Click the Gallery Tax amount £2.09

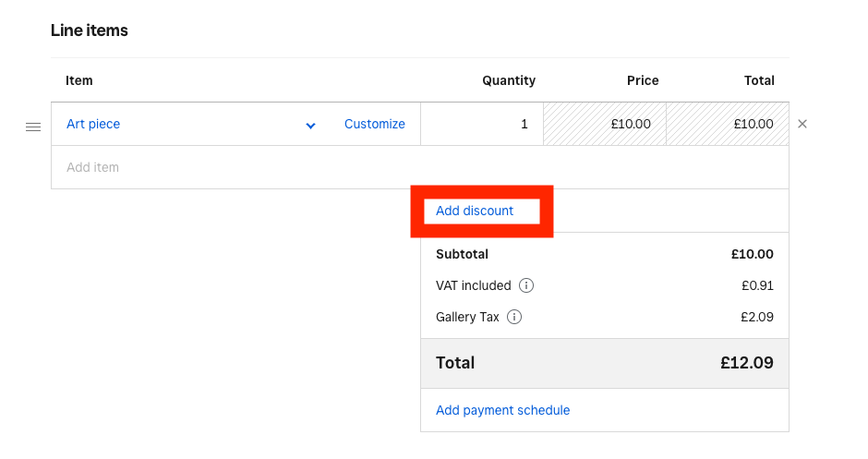pyautogui.click(x=756, y=317)
